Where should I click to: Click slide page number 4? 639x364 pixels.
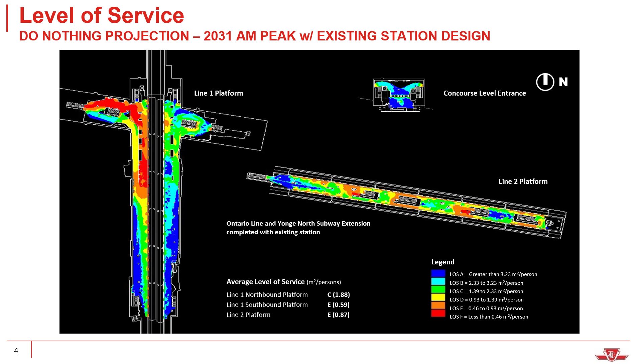pyautogui.click(x=16, y=351)
